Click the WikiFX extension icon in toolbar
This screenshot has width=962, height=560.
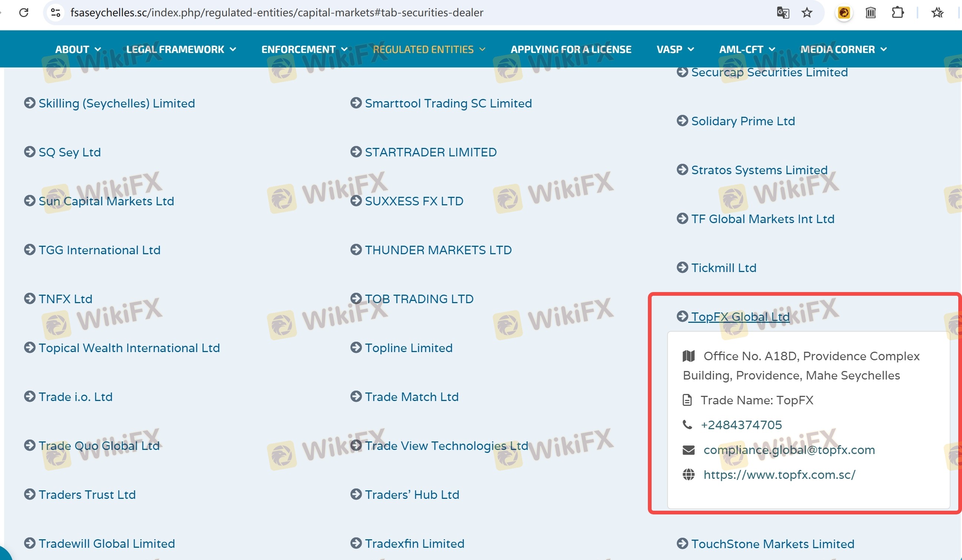click(x=844, y=13)
